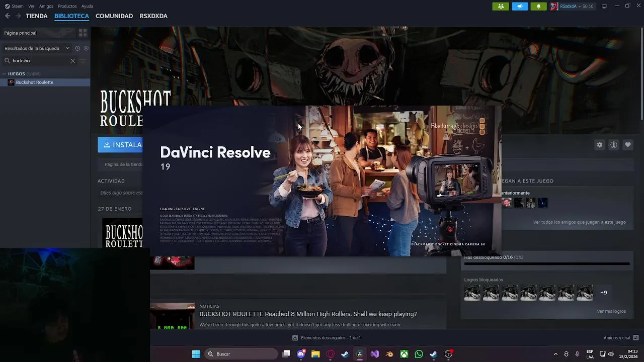Open the Xbox app from the taskbar

404,354
